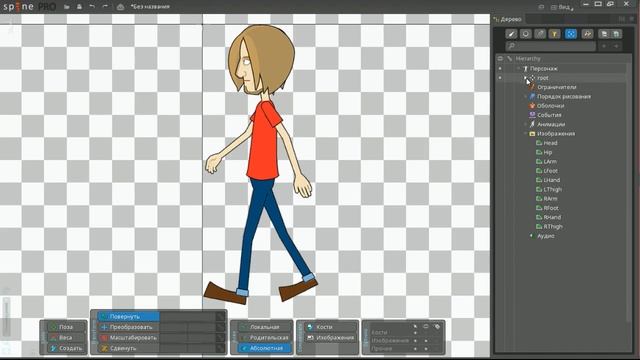
Task: Click the icon right of the Повернуть row
Action: click(x=221, y=316)
